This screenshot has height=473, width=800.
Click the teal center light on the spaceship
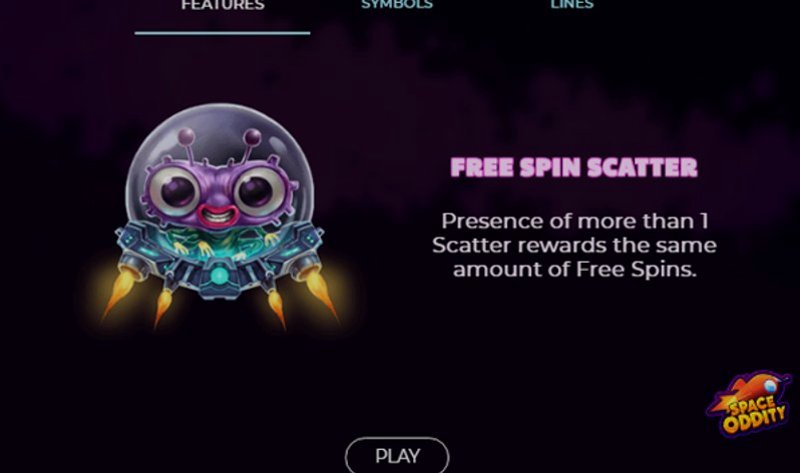(x=220, y=276)
